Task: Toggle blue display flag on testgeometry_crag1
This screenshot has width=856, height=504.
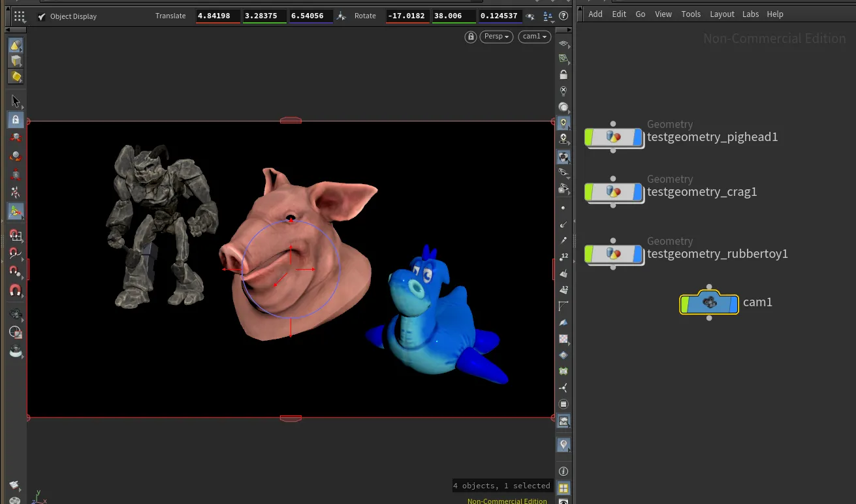Action: click(x=638, y=192)
